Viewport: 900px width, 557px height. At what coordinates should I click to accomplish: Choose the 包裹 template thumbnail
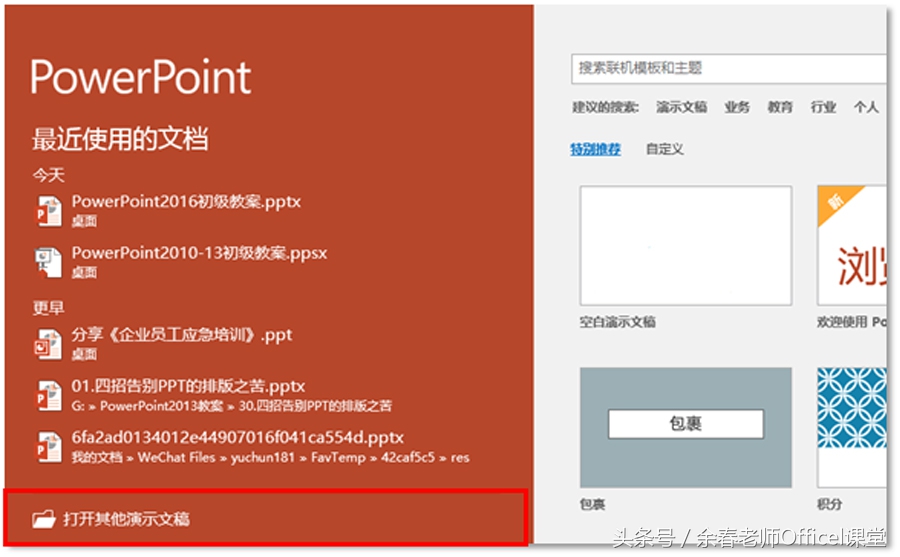686,427
